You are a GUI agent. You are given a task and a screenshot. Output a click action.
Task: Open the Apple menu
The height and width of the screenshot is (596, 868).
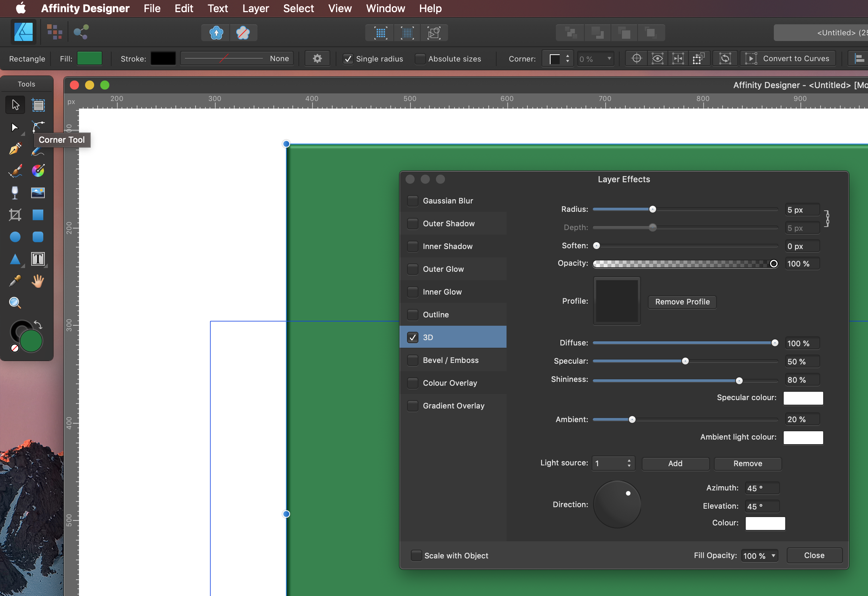click(21, 8)
